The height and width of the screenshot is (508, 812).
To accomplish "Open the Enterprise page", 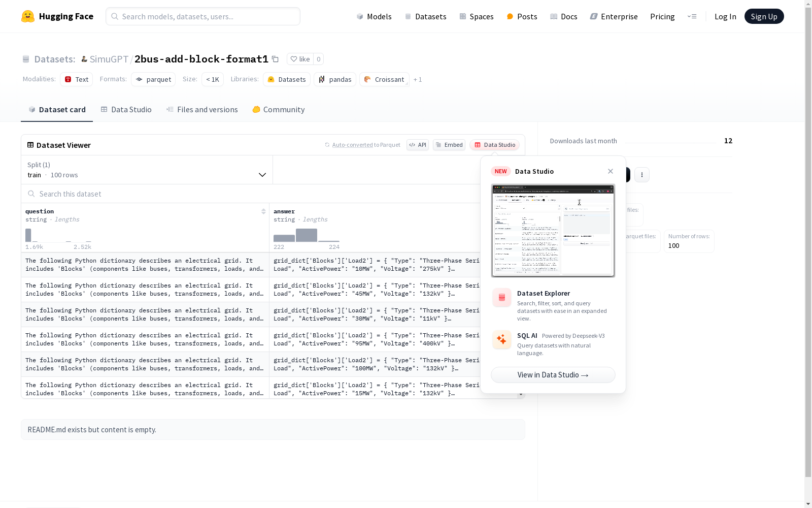I will pyautogui.click(x=614, y=16).
